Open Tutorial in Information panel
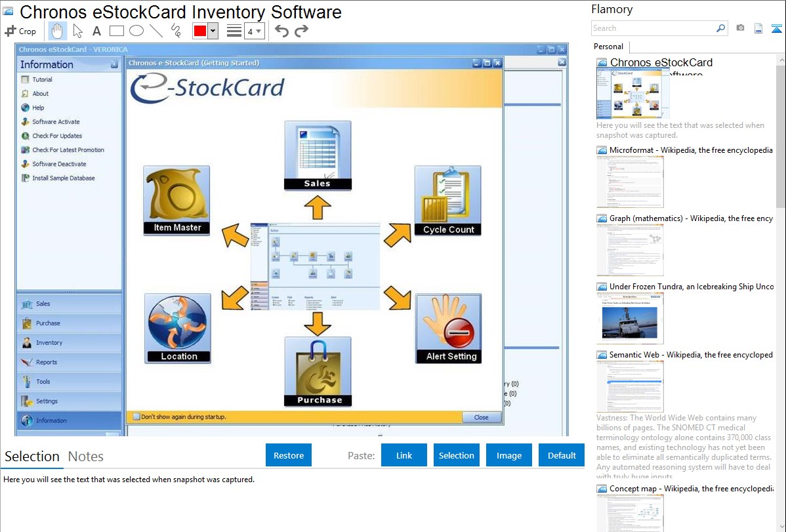Image resolution: width=786 pixels, height=532 pixels. 42,79
